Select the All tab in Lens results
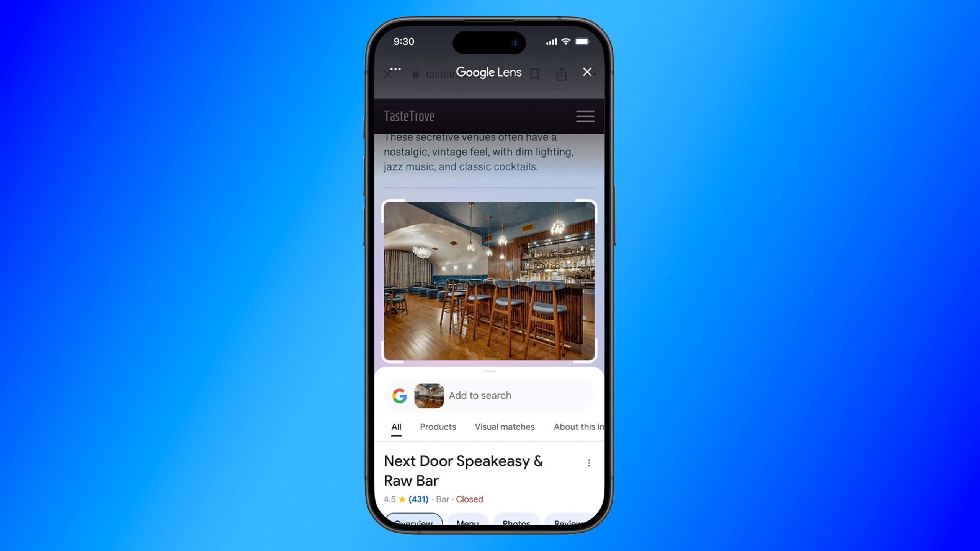Viewport: 980px width, 551px height. pyautogui.click(x=396, y=427)
